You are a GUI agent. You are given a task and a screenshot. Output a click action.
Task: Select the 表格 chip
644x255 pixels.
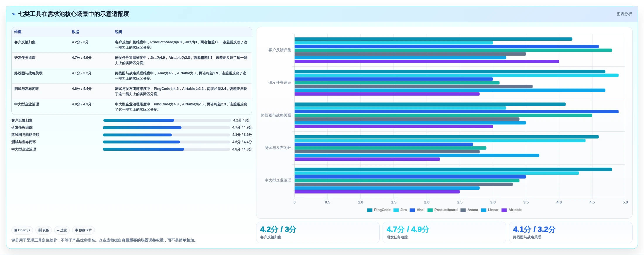(44, 230)
